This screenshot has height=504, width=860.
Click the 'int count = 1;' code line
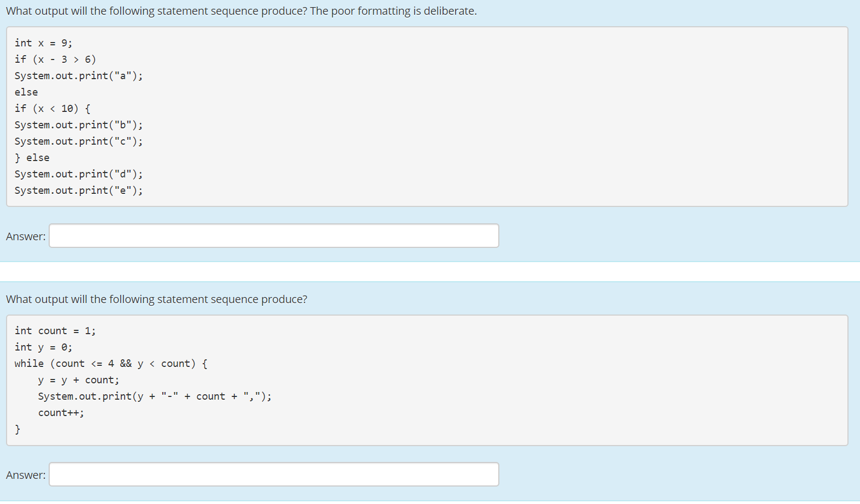(x=55, y=331)
